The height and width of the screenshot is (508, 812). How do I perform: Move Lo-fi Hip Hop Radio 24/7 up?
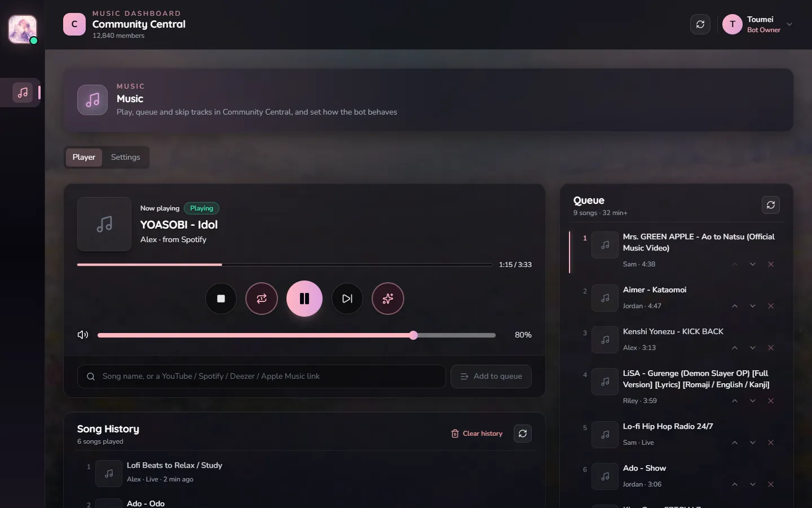735,443
